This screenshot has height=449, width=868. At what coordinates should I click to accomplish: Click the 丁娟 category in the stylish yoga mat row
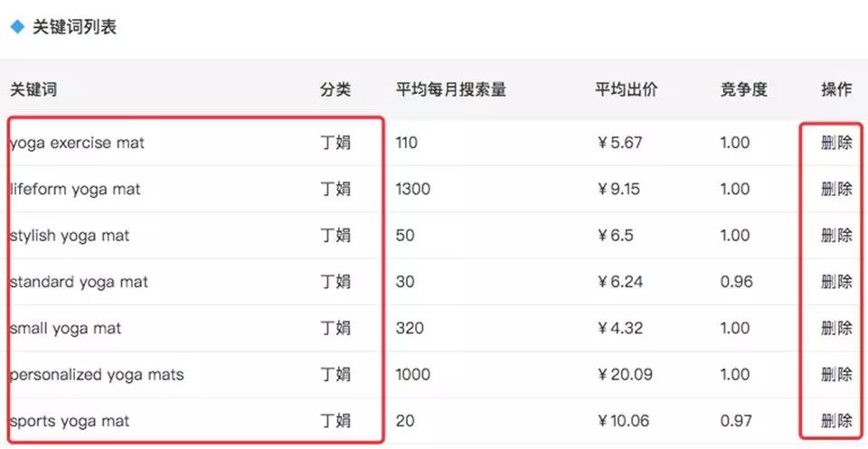tap(335, 235)
